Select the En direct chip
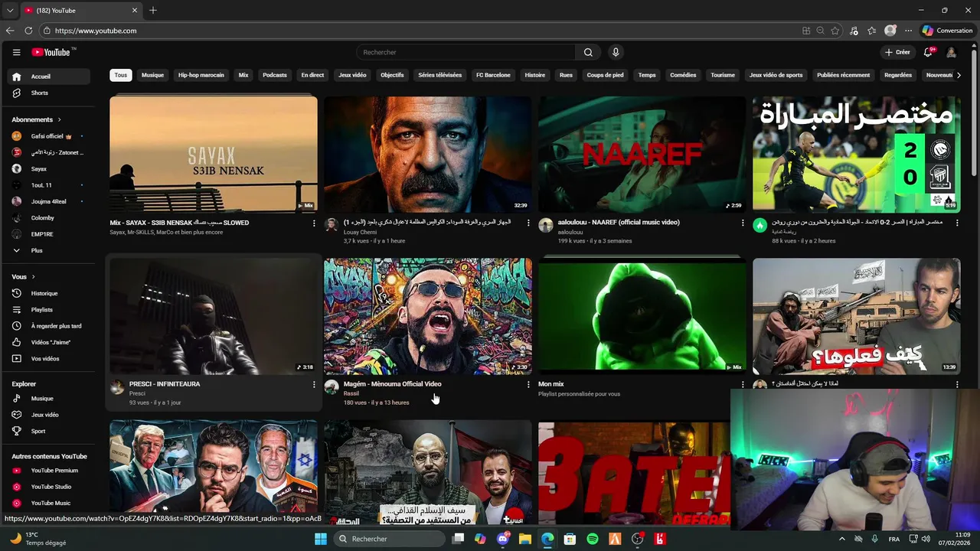 312,75
